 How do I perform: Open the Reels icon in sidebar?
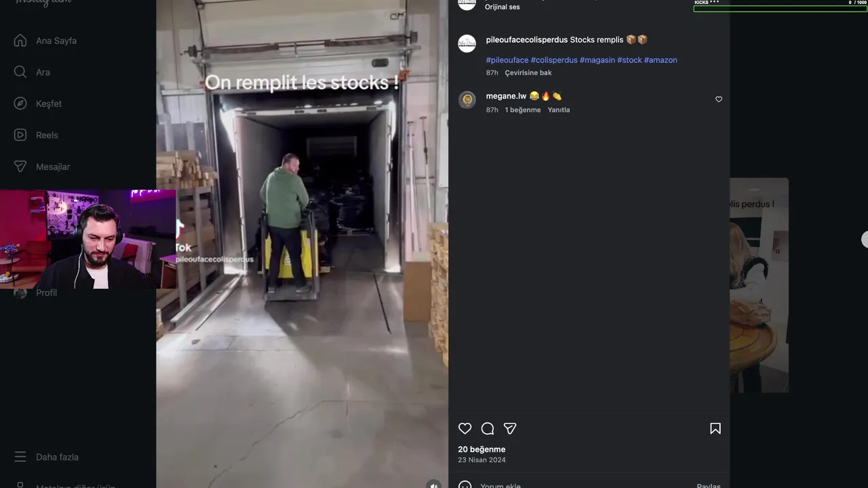click(x=20, y=135)
